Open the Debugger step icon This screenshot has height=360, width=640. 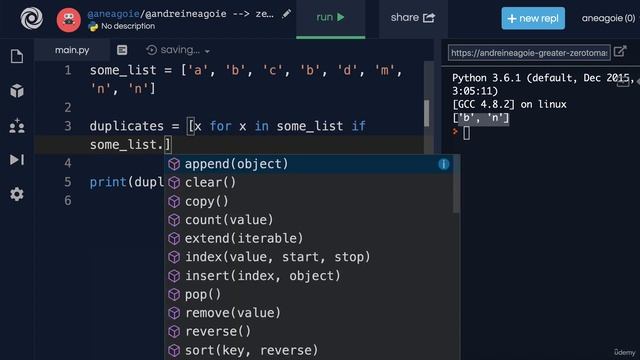click(x=17, y=160)
